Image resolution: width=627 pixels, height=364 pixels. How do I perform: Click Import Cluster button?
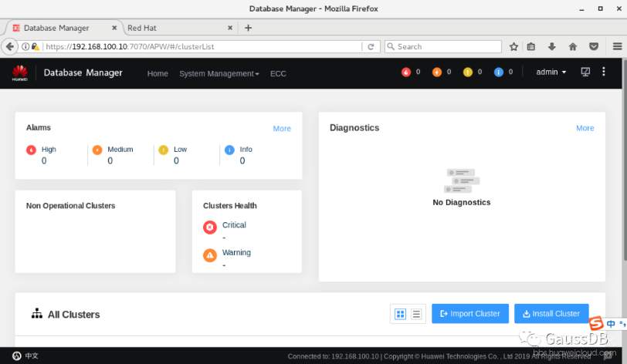[x=469, y=314]
